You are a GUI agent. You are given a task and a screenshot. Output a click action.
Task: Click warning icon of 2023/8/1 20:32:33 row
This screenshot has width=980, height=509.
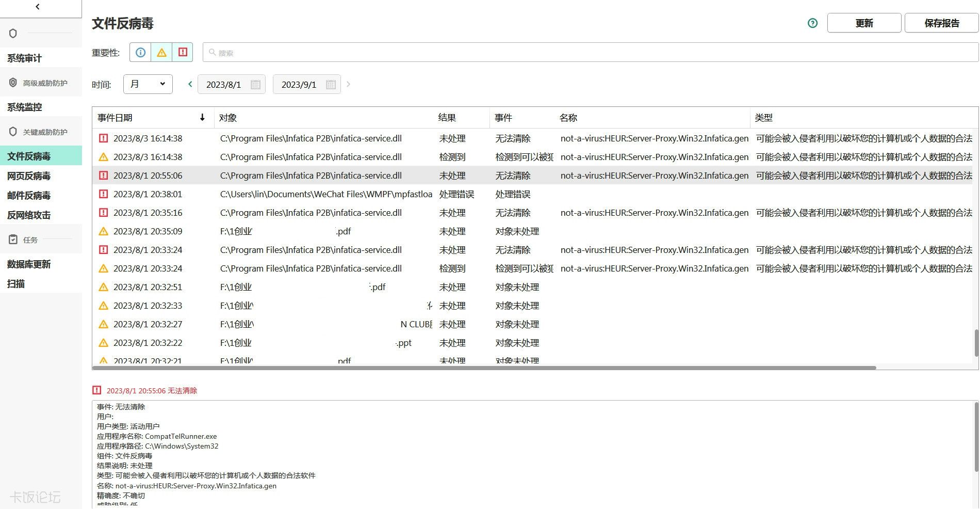[x=103, y=306]
